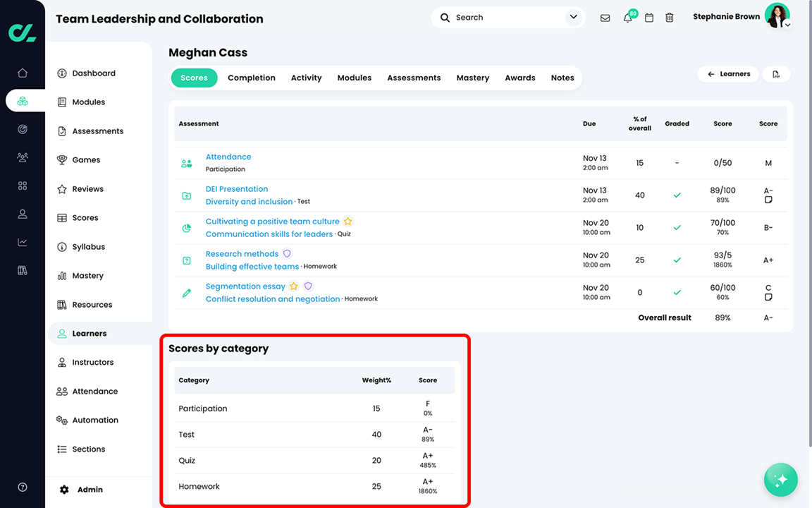Expand the search options dropdown arrow

click(573, 17)
